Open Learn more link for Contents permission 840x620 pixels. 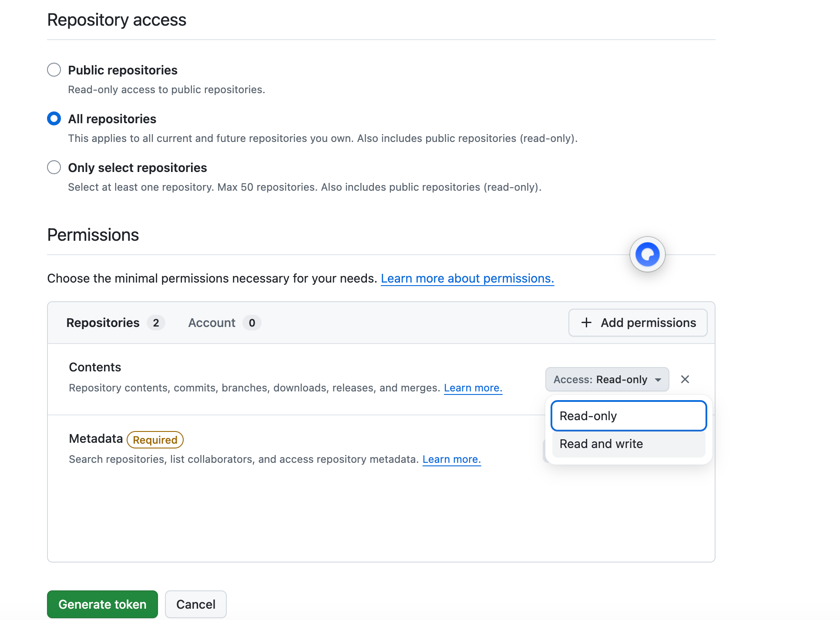[473, 387]
